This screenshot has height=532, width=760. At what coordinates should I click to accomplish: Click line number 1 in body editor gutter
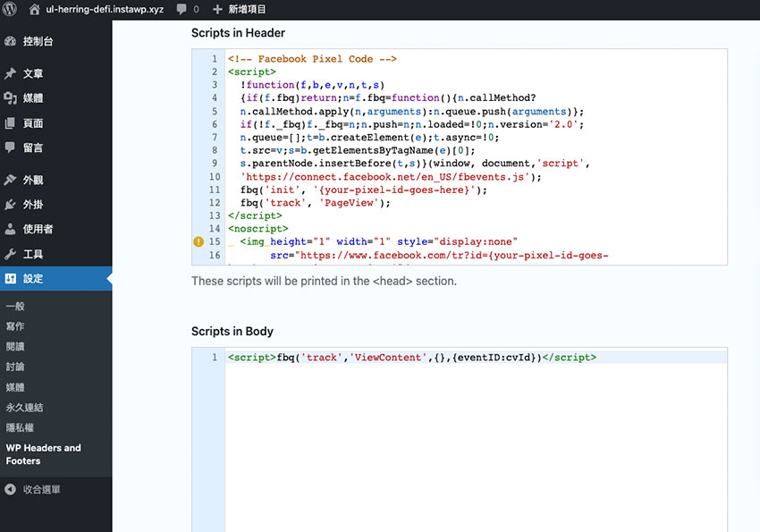[215, 358]
